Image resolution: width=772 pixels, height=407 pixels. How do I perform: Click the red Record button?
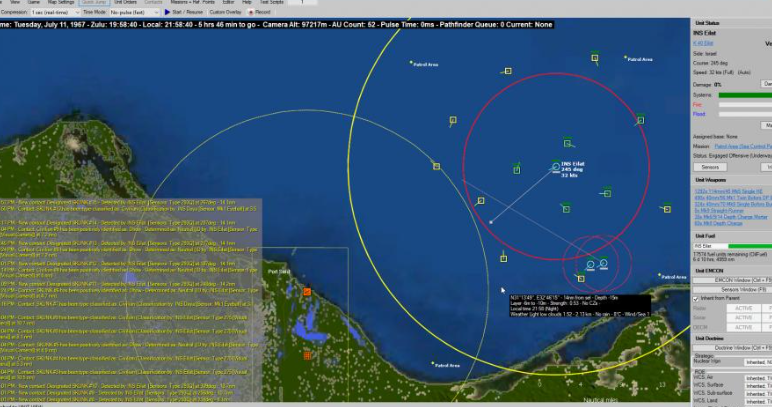click(x=259, y=12)
